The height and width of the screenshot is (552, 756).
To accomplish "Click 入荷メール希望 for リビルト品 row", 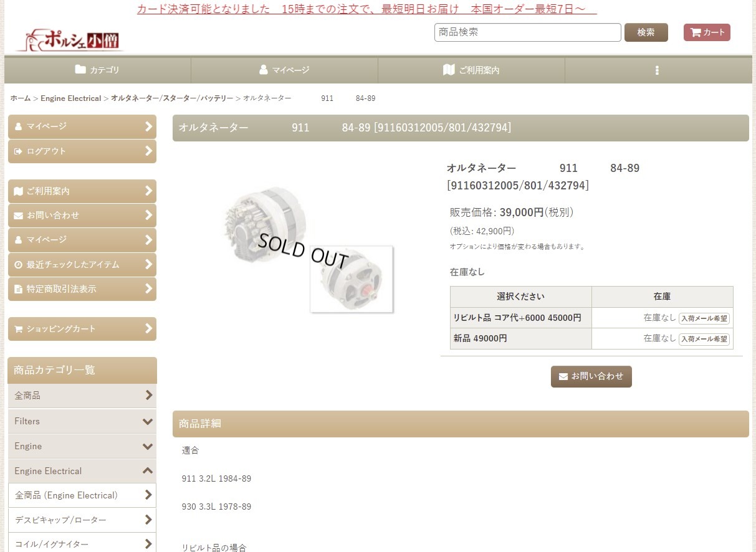I will (x=704, y=318).
